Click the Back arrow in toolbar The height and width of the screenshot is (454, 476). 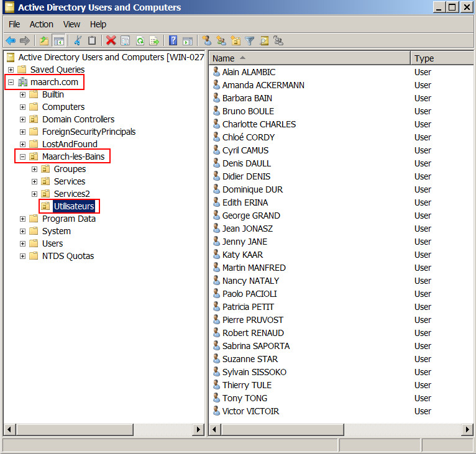[11, 41]
